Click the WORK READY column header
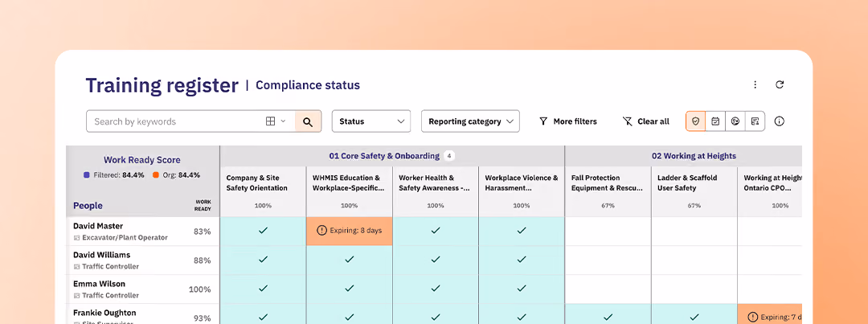Viewport: 868px width, 324px height. (x=203, y=206)
